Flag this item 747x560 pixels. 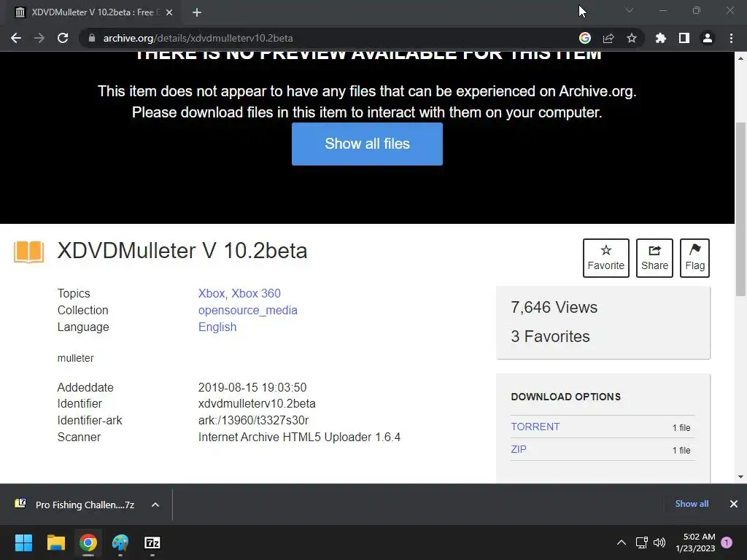[694, 257]
